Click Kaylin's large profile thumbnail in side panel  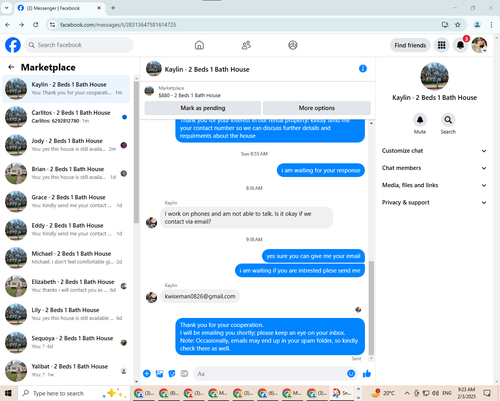tap(434, 76)
